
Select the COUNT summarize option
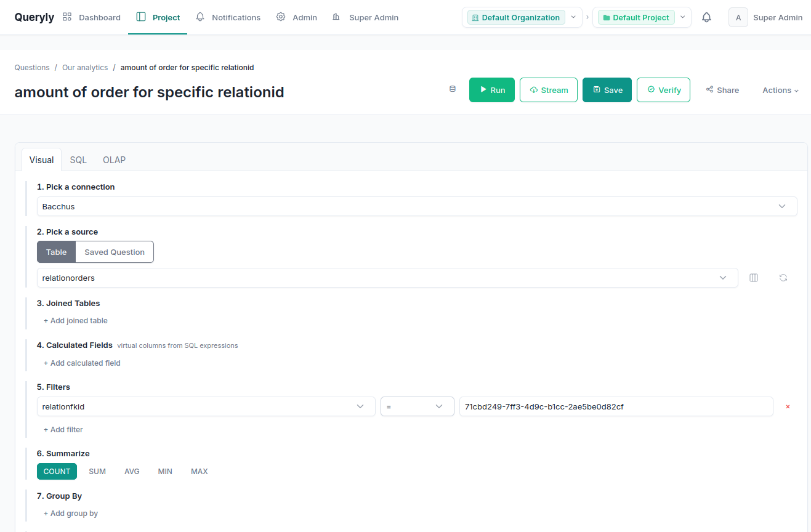[x=57, y=471]
